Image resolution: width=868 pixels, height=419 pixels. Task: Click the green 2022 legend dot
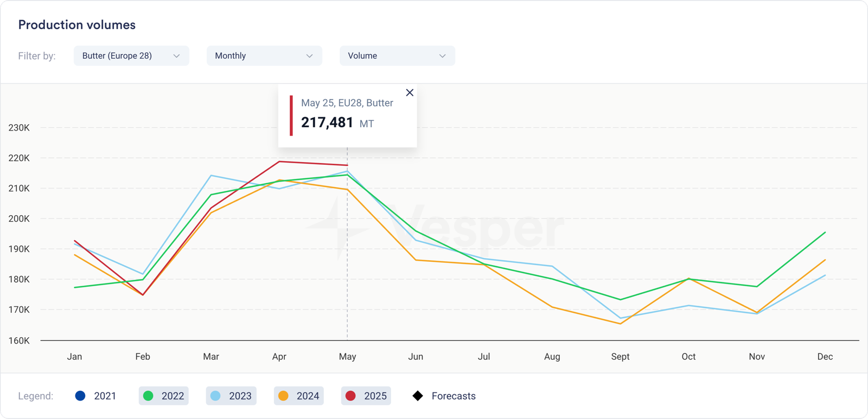(148, 396)
